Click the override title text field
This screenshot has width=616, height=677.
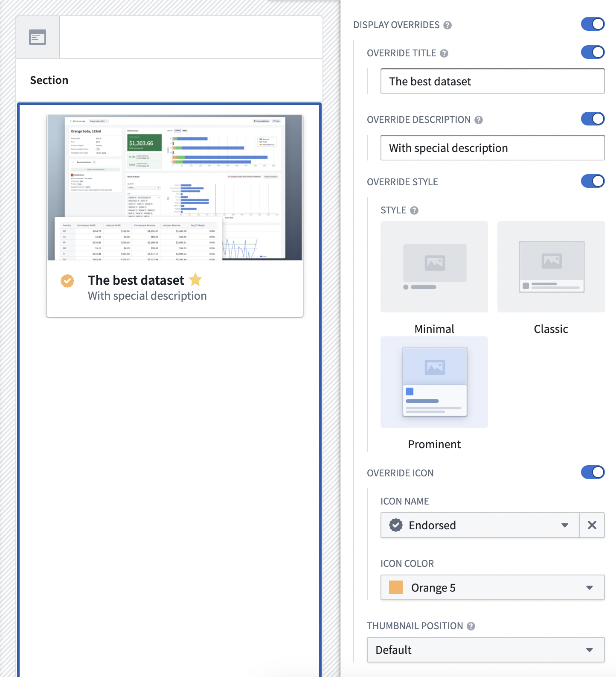pyautogui.click(x=492, y=81)
